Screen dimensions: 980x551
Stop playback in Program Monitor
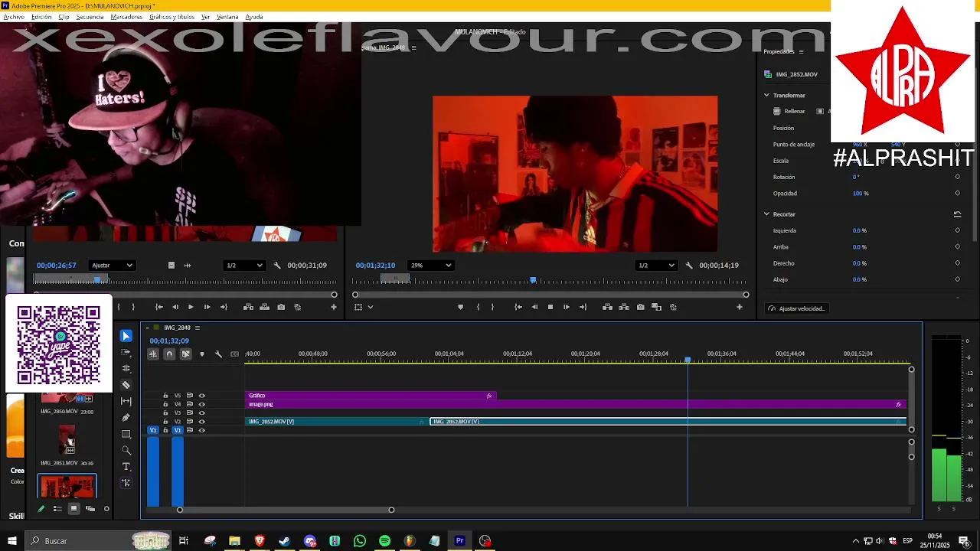[x=550, y=307]
